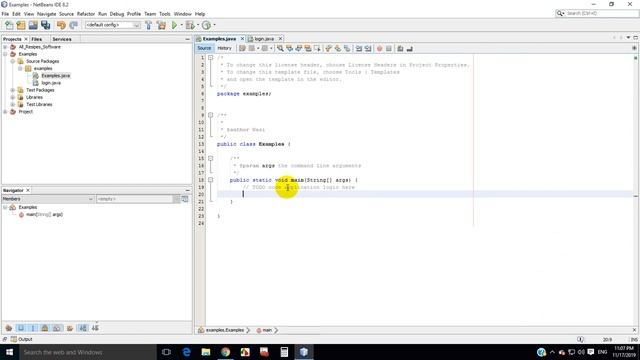
Task: Click the Build Project hammer icon
Action: click(149, 25)
